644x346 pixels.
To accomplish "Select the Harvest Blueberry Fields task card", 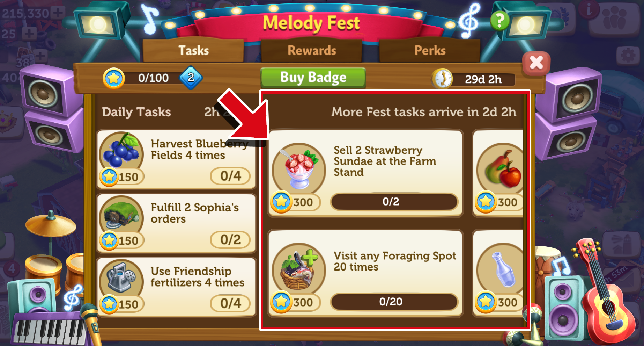I will click(x=176, y=159).
